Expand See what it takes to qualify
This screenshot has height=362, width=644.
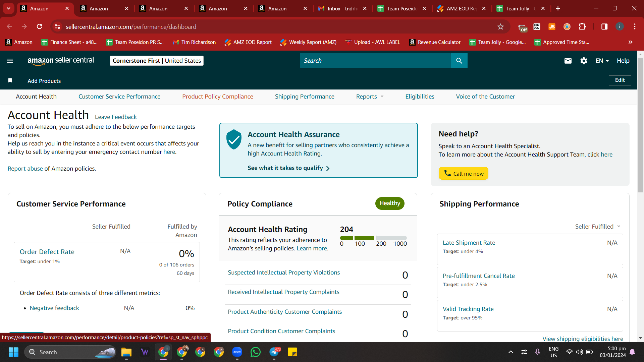click(x=288, y=168)
